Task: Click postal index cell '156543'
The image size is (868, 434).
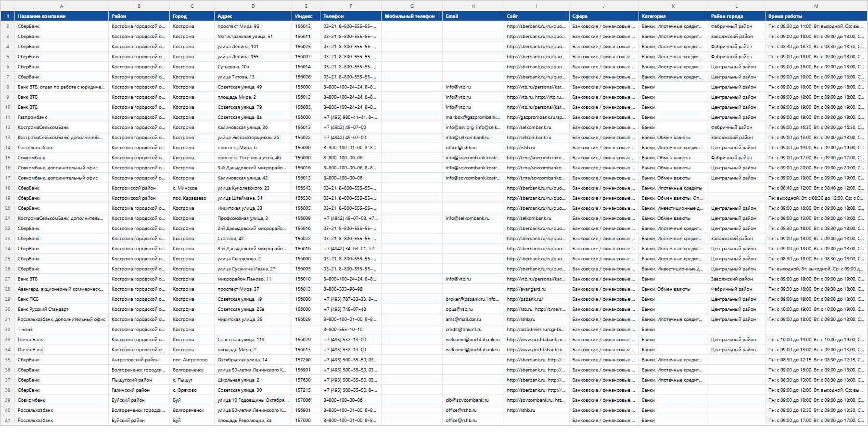Action: pyautogui.click(x=306, y=188)
